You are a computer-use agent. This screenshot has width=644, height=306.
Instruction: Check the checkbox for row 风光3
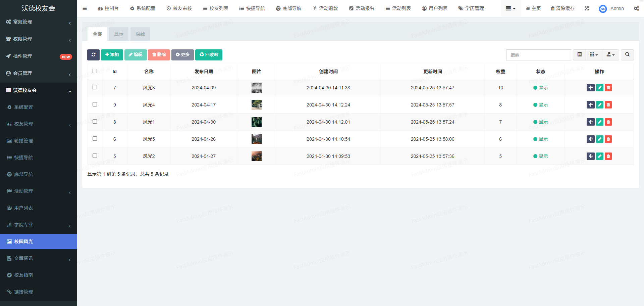(x=95, y=87)
